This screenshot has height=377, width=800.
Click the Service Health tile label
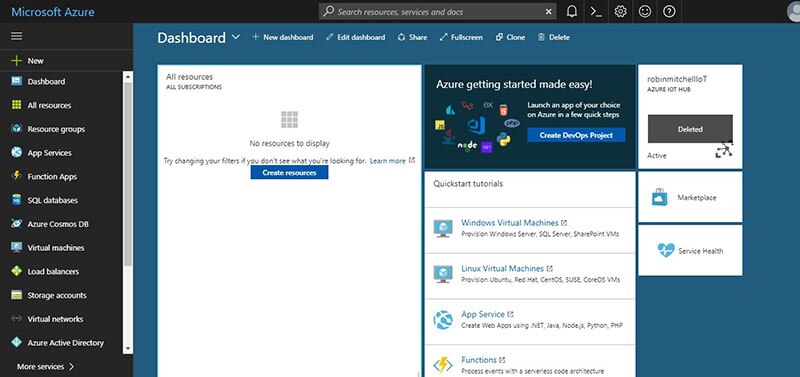click(x=701, y=251)
